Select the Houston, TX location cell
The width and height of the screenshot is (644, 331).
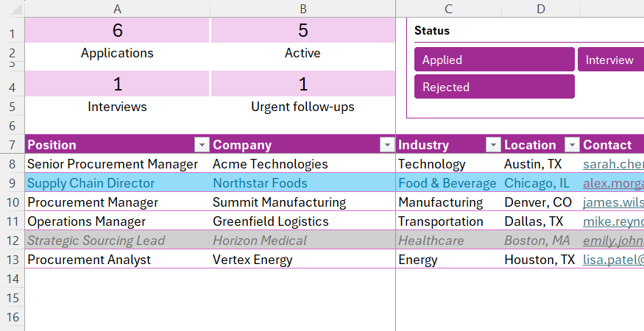(x=541, y=260)
